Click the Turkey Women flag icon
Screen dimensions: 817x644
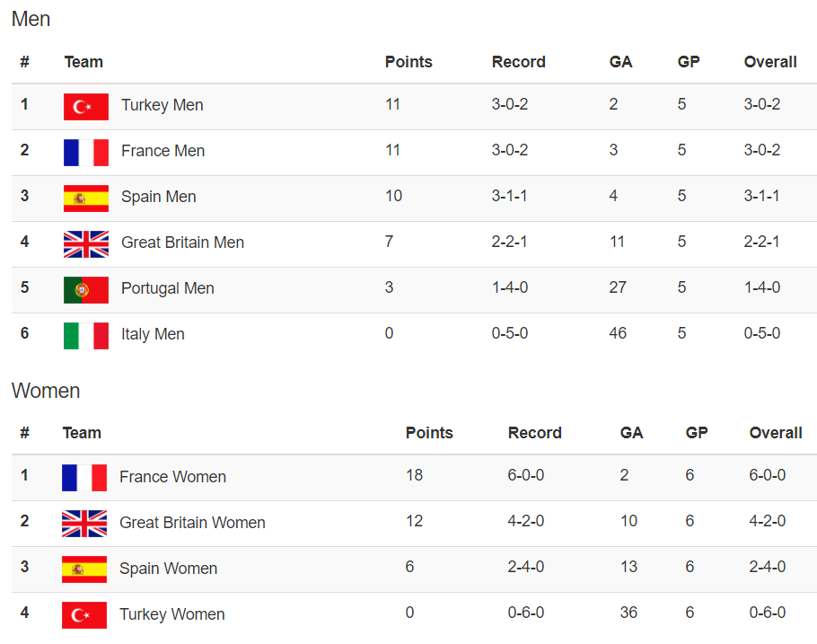(x=84, y=615)
